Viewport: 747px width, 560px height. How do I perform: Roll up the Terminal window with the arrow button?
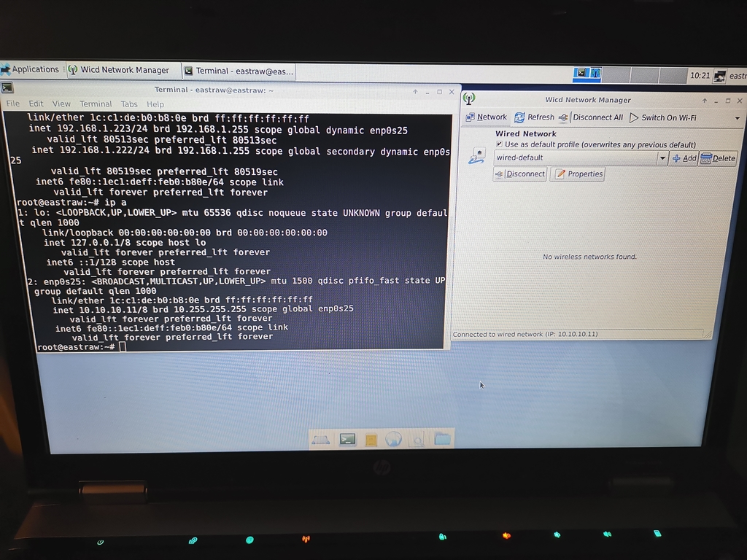[415, 91]
